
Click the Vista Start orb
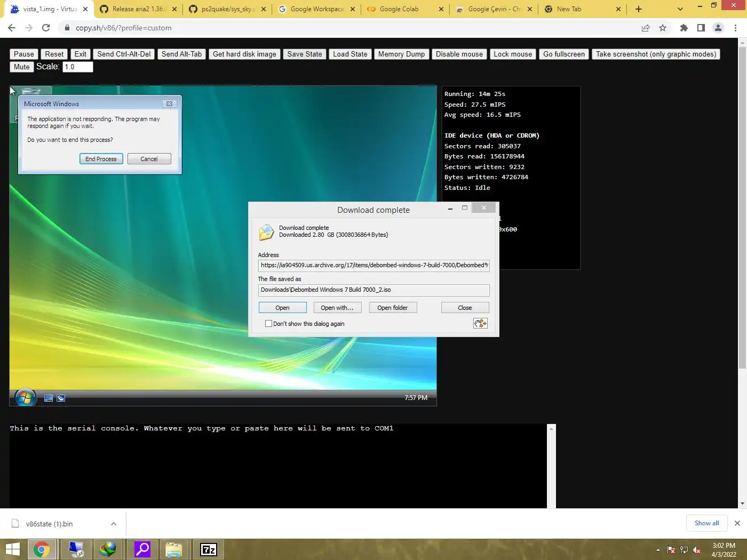[25, 397]
